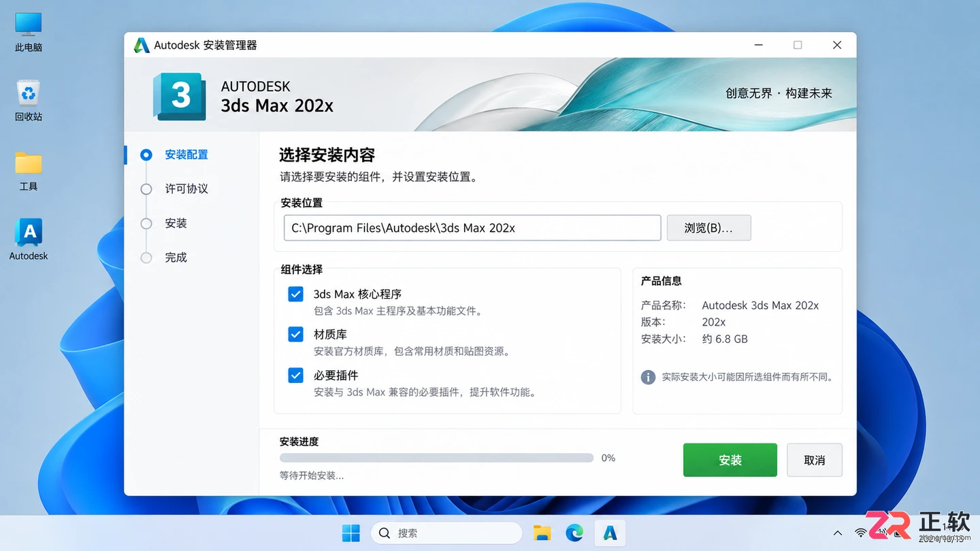Select the 安装 step in the sidebar

pyautogui.click(x=176, y=223)
